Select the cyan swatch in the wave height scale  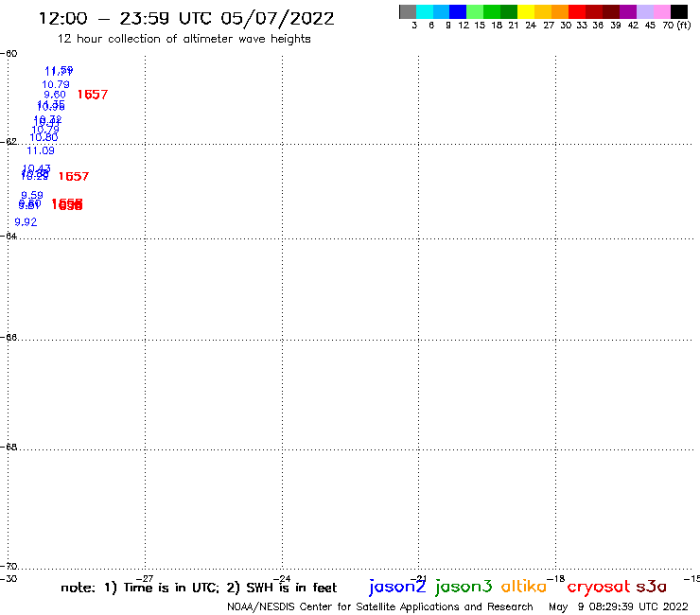click(x=425, y=11)
